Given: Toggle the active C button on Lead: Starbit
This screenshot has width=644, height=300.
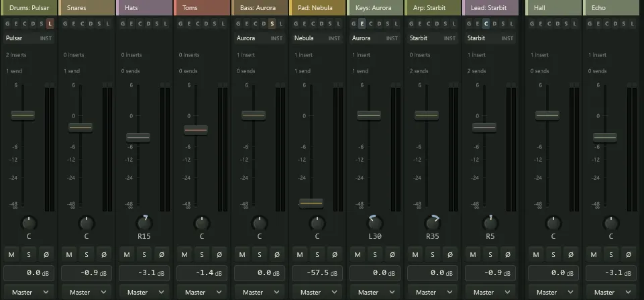Looking at the screenshot, I should coord(486,23).
